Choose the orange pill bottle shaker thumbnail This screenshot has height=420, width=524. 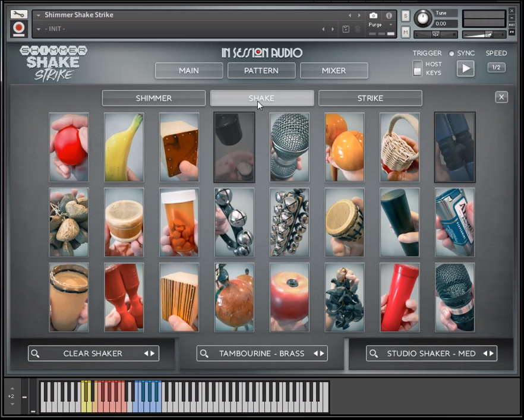[x=179, y=223]
